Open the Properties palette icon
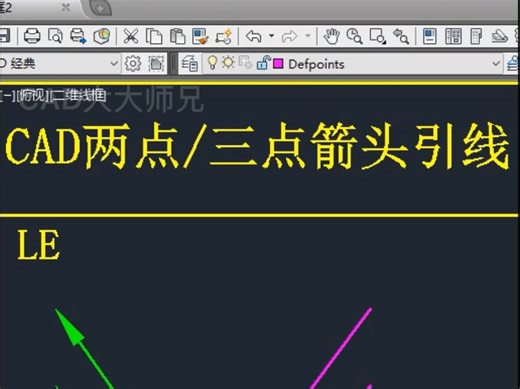 (x=430, y=36)
